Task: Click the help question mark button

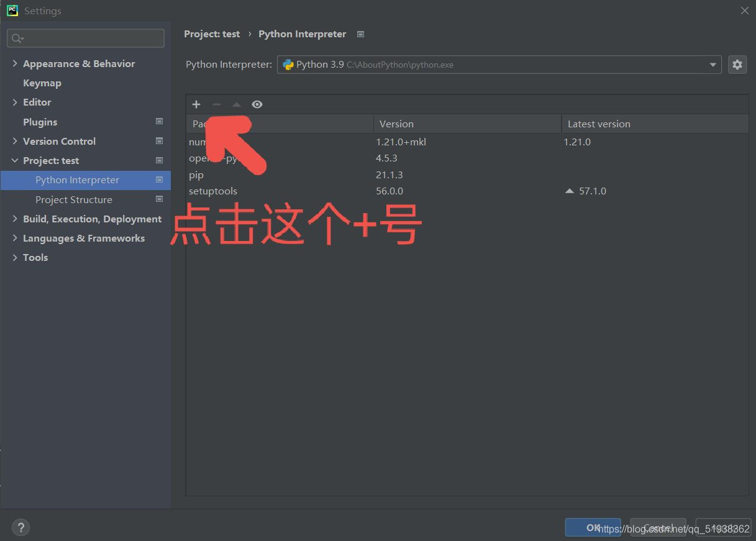Action: 20,528
